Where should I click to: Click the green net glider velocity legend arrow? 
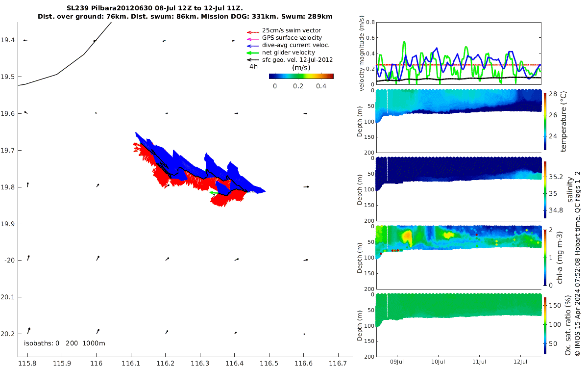(252, 53)
